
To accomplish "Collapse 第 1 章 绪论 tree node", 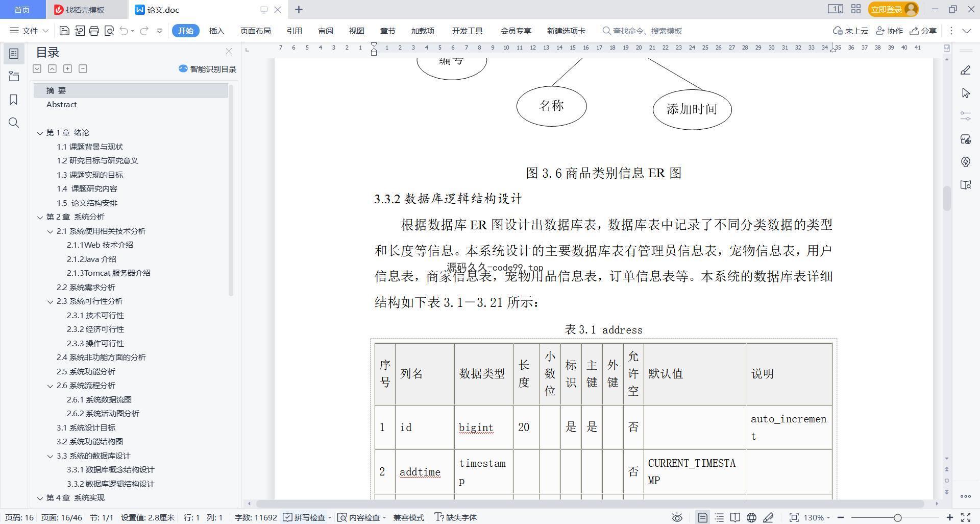I will coord(40,133).
